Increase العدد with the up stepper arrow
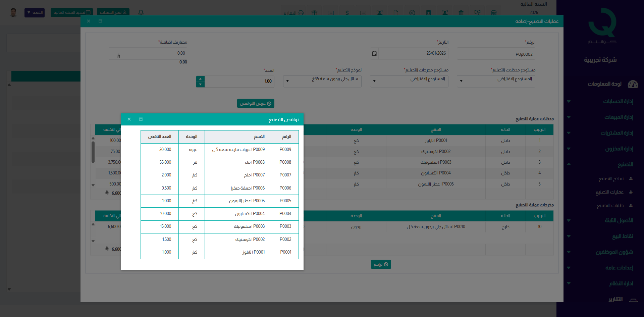Viewport: 644px width, 317px height. coord(200,79)
